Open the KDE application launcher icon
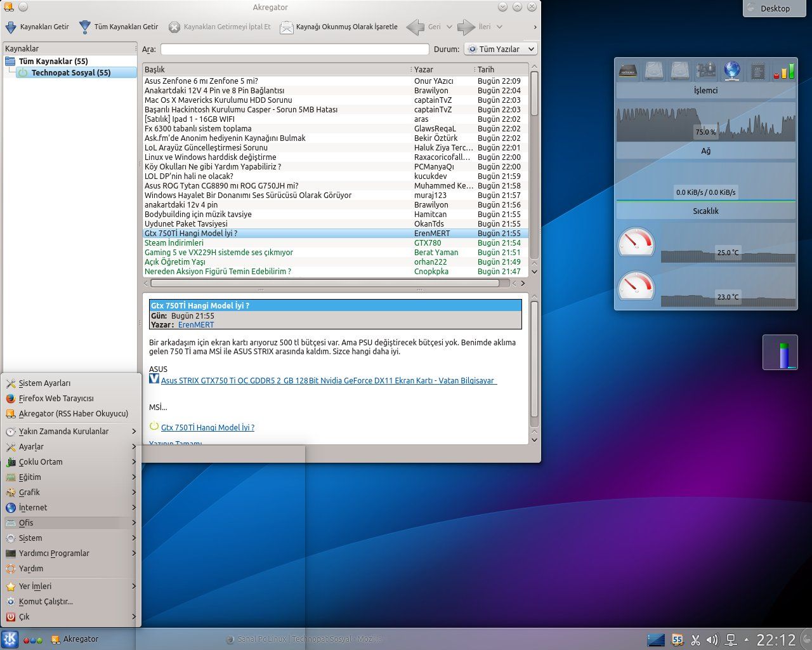Viewport: 812px width, 650px height. 10,639
